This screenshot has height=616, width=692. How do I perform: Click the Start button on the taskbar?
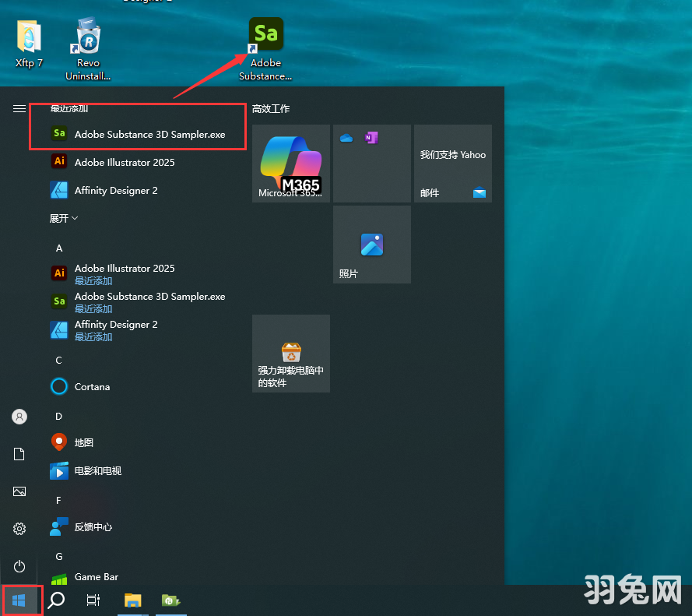19,600
